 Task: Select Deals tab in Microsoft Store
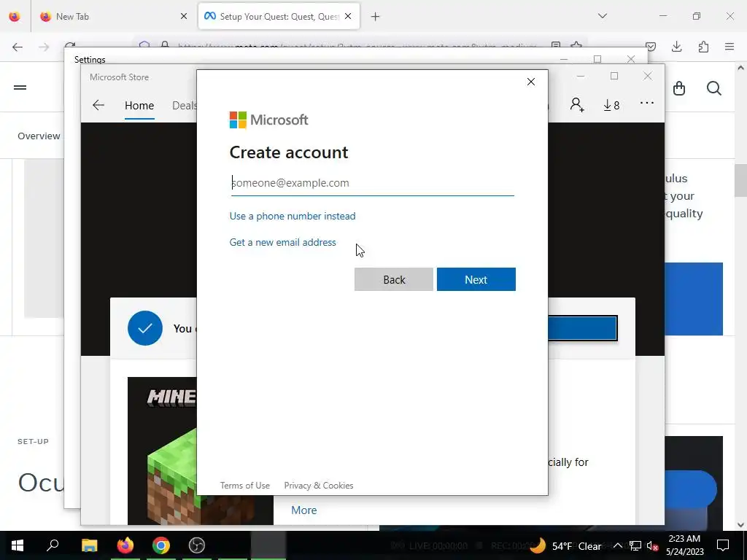[x=184, y=105]
